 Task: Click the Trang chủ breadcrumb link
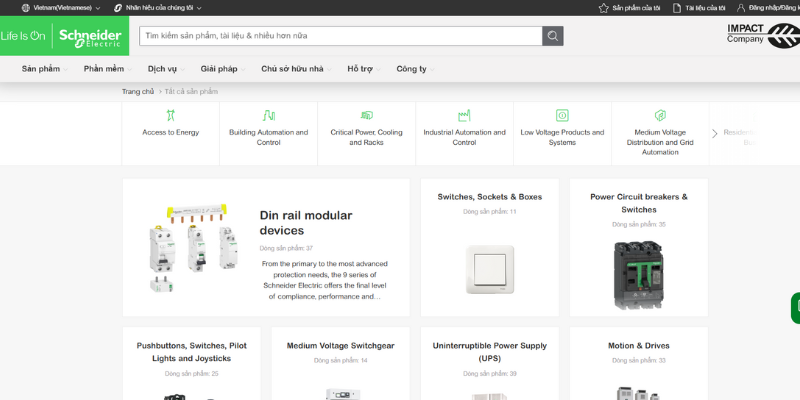(x=138, y=92)
